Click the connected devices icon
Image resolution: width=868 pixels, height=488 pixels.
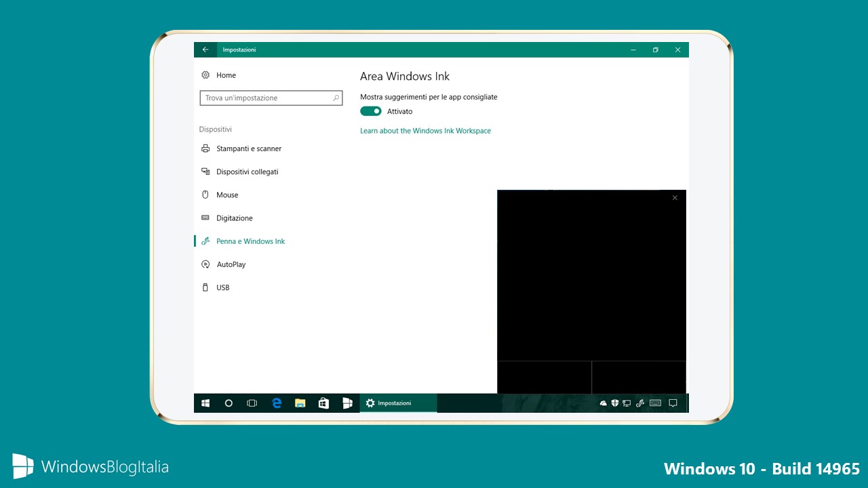tap(205, 171)
